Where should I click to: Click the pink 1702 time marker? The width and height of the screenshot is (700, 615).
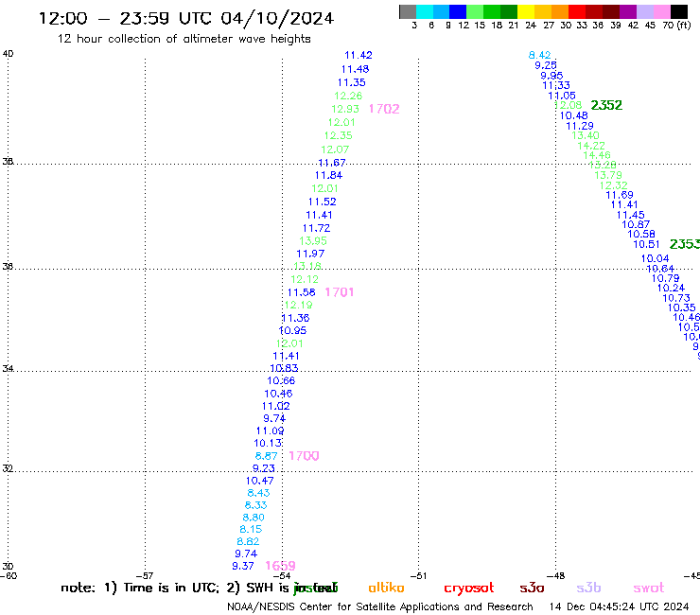click(x=384, y=109)
